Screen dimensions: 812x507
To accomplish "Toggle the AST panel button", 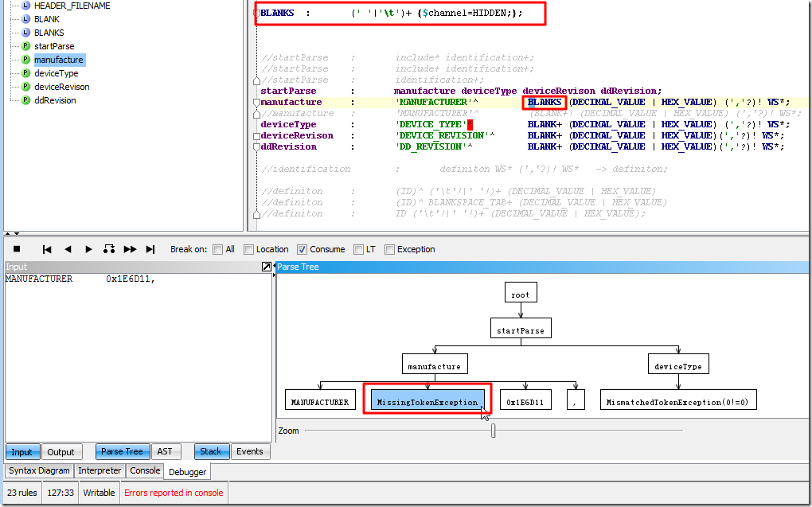I will tap(165, 451).
